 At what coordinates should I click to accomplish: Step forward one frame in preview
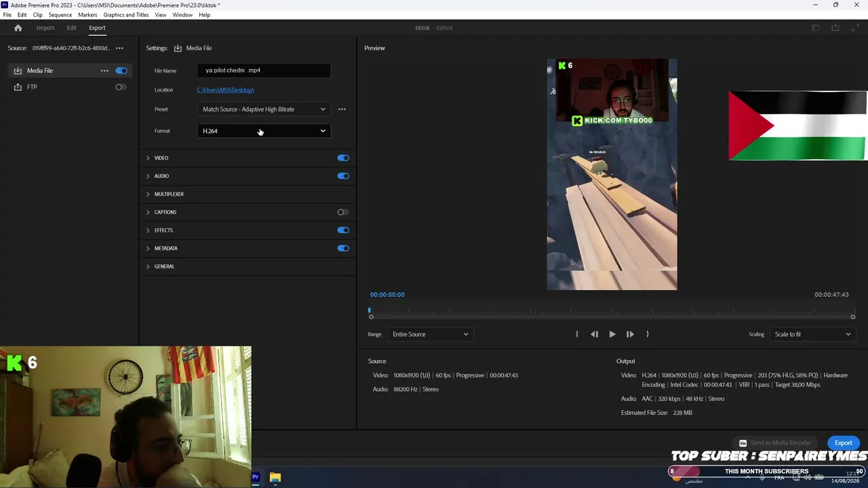[x=630, y=334]
